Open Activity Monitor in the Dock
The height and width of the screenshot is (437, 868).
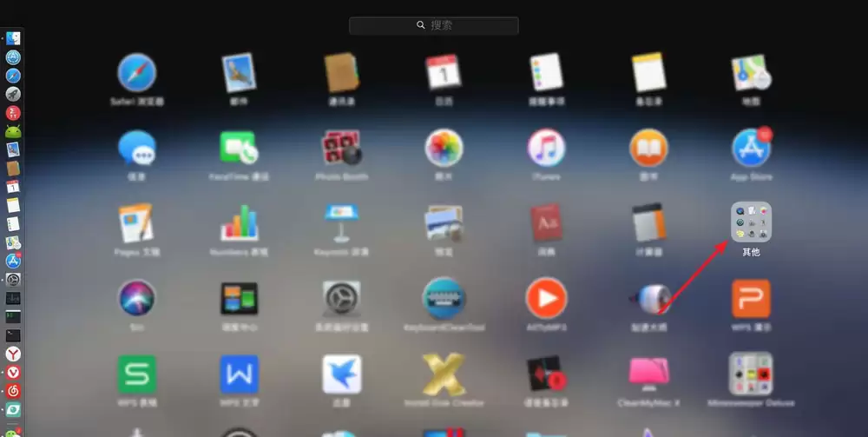(13, 298)
